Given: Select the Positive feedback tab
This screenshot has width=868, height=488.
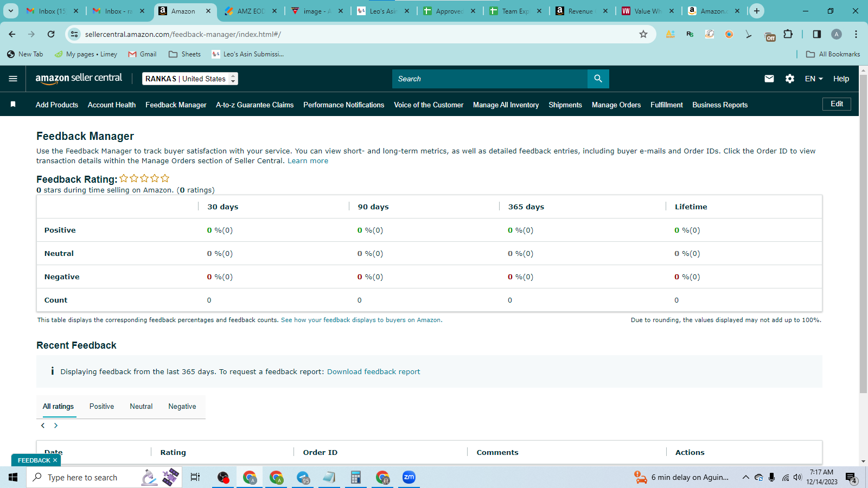Looking at the screenshot, I should tap(101, 406).
